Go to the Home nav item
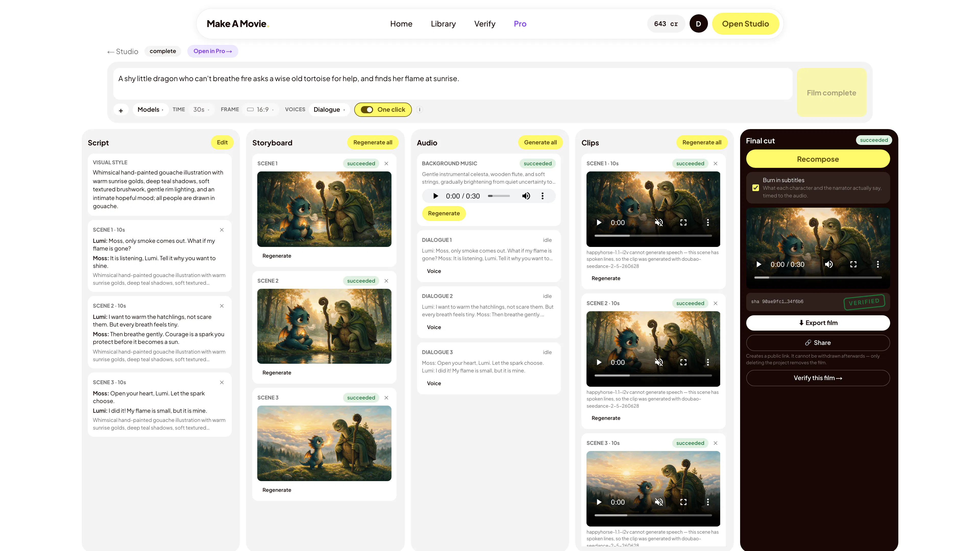The height and width of the screenshot is (551, 980). coord(401,24)
